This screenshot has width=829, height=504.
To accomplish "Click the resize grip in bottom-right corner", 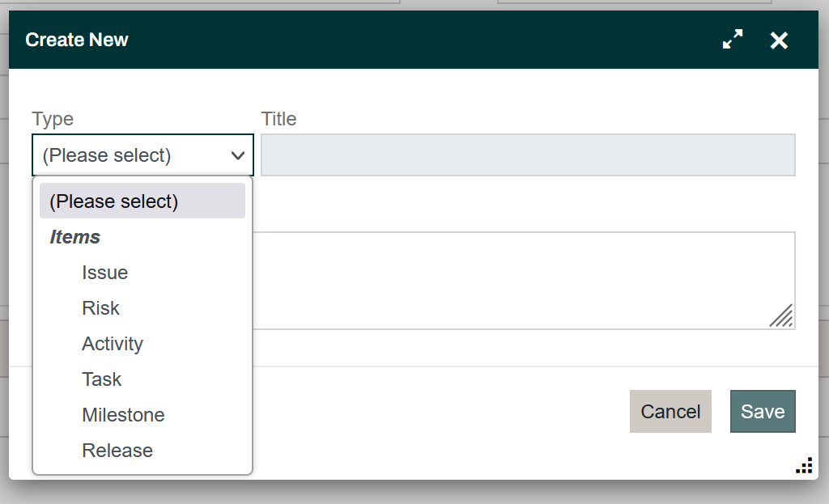I will click(x=805, y=465).
